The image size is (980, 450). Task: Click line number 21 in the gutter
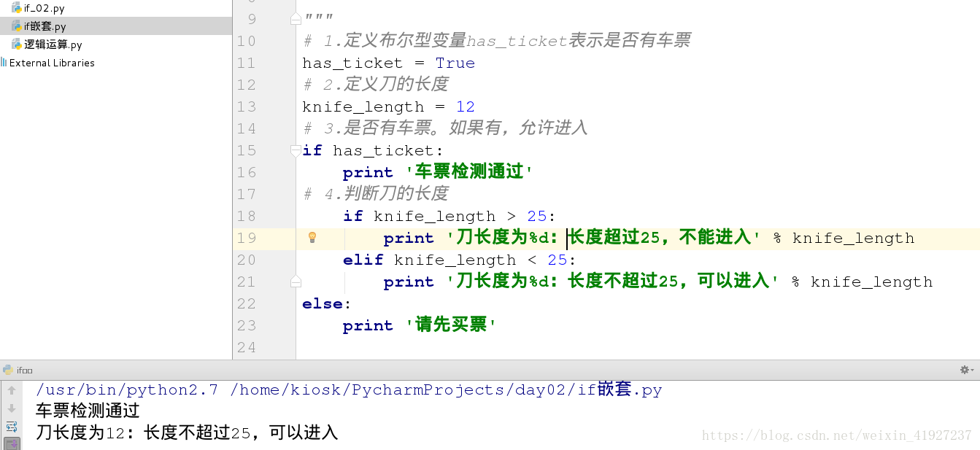point(246,282)
